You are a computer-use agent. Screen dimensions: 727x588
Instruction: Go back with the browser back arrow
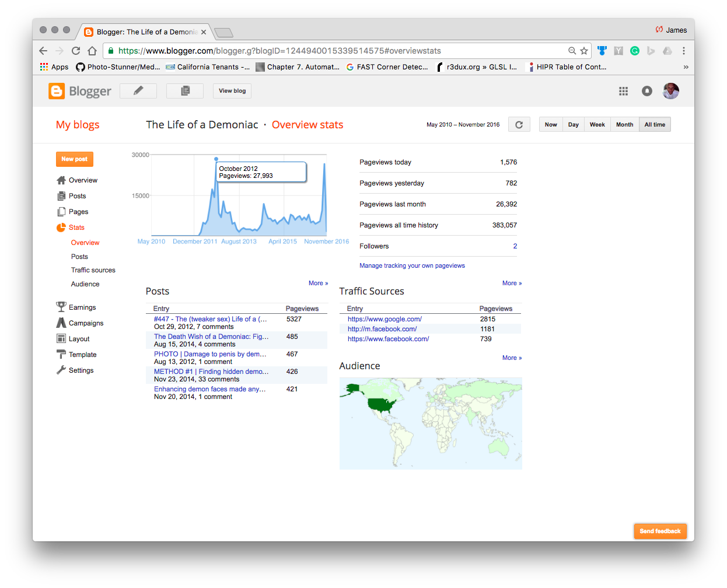[43, 51]
